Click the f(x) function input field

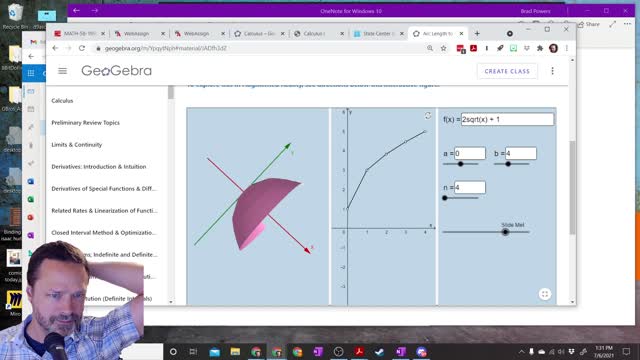[507, 119]
